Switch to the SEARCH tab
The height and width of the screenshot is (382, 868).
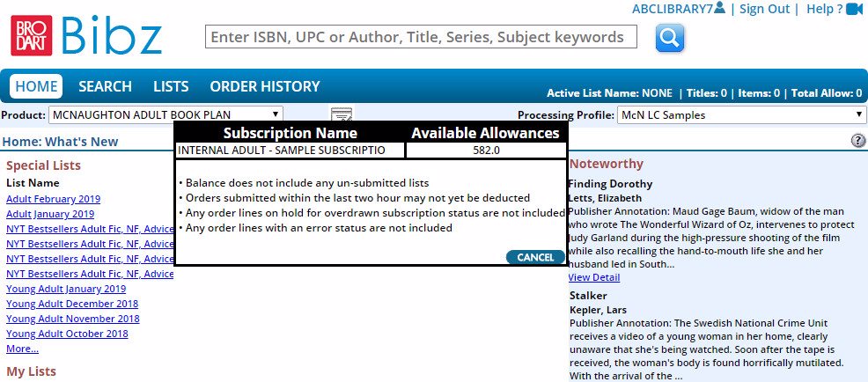(105, 86)
